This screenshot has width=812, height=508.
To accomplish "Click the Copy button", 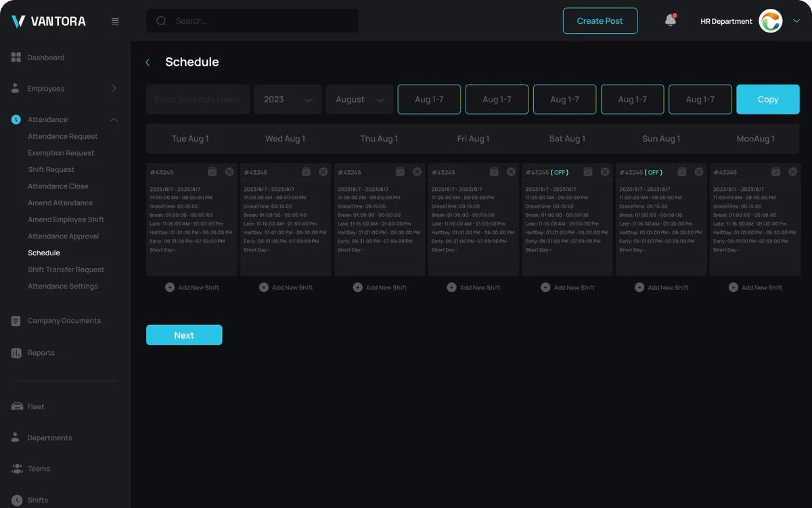I will click(768, 100).
